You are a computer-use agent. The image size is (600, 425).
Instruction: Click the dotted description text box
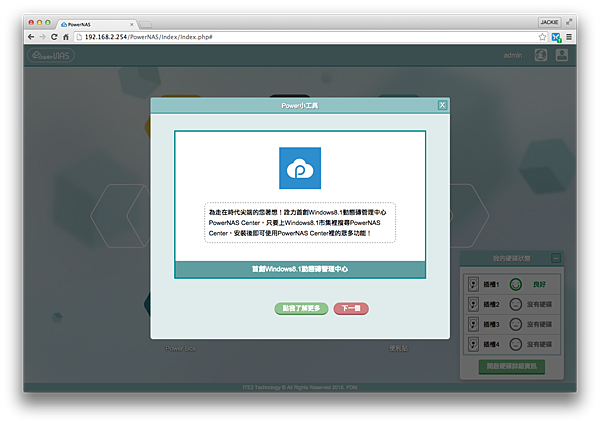[300, 223]
